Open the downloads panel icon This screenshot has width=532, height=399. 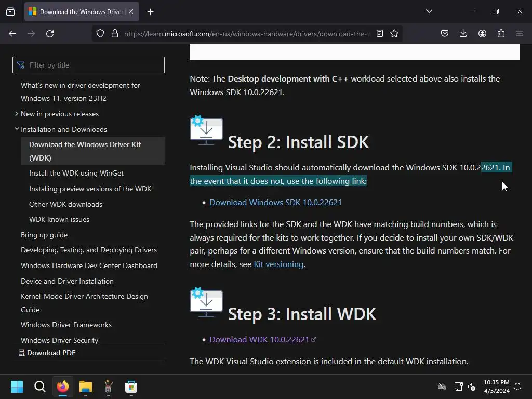tap(463, 34)
